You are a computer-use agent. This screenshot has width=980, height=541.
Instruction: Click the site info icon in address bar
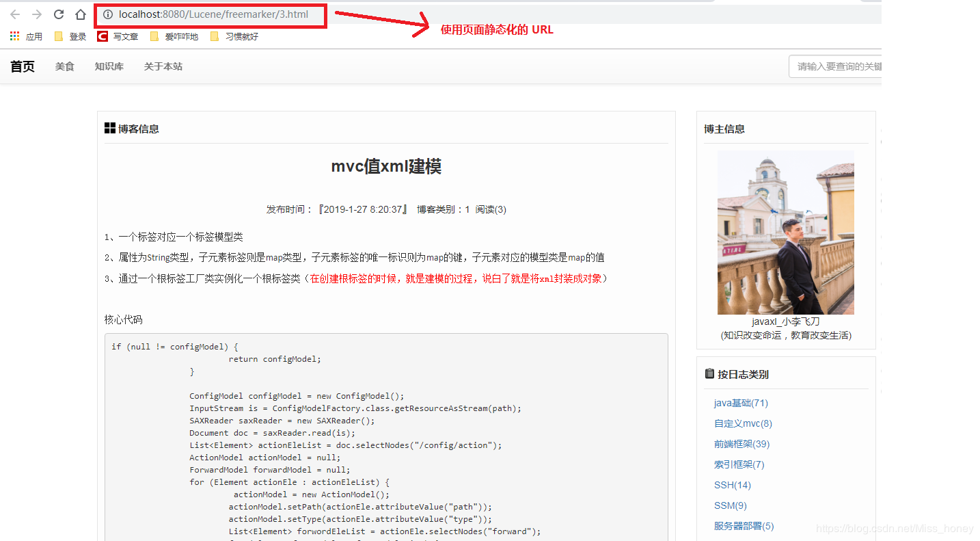(107, 14)
